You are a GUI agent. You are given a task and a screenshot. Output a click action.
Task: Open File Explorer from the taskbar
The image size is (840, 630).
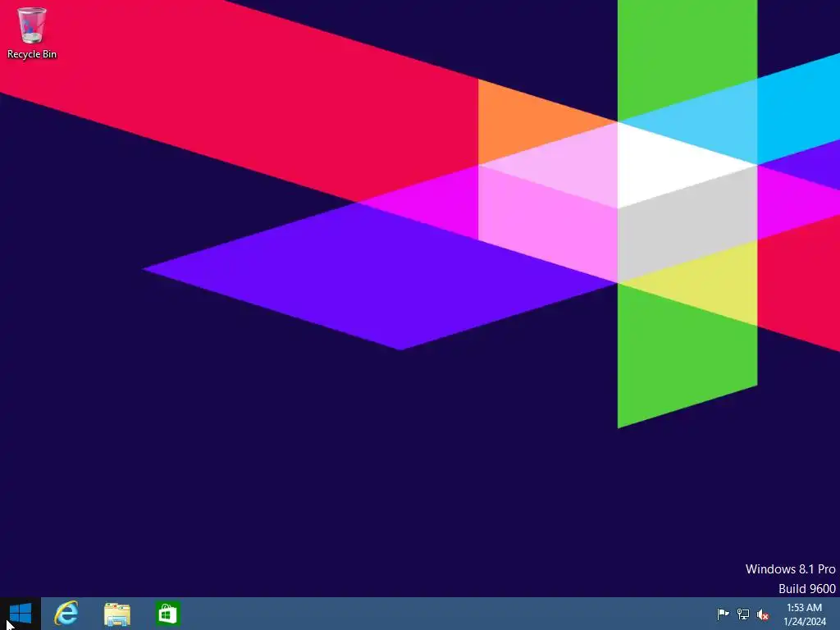[116, 614]
